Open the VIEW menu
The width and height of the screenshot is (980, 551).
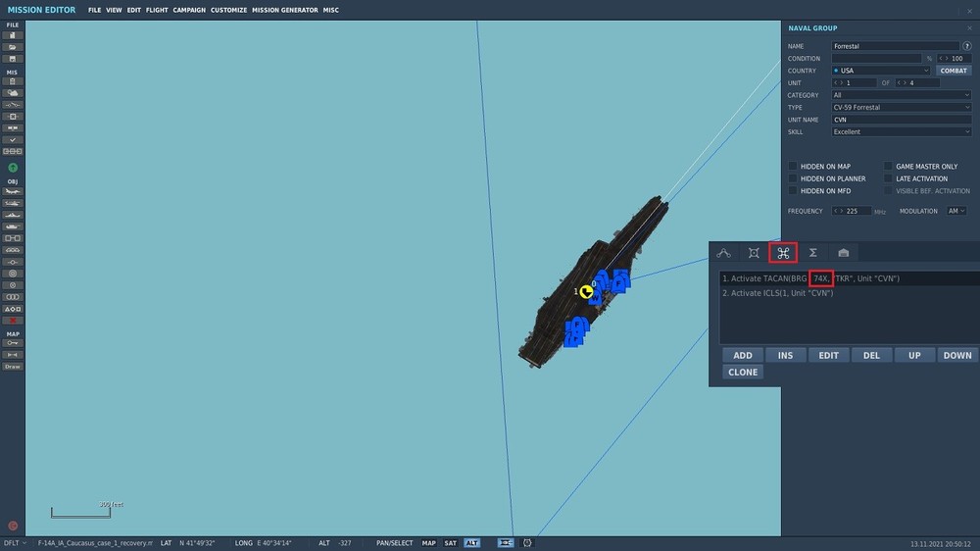tap(114, 10)
